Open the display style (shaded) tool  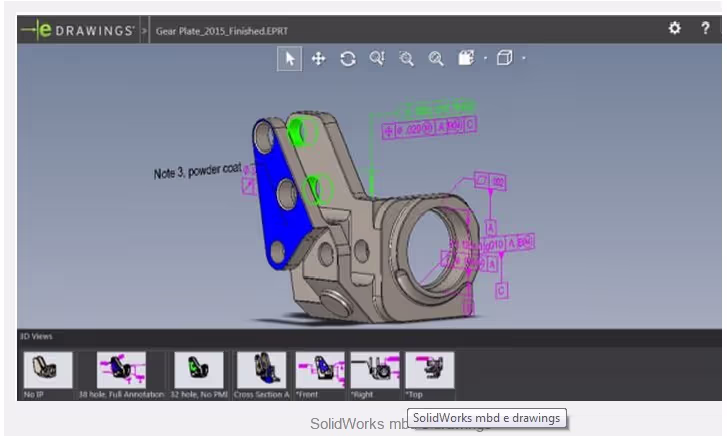[x=466, y=58]
